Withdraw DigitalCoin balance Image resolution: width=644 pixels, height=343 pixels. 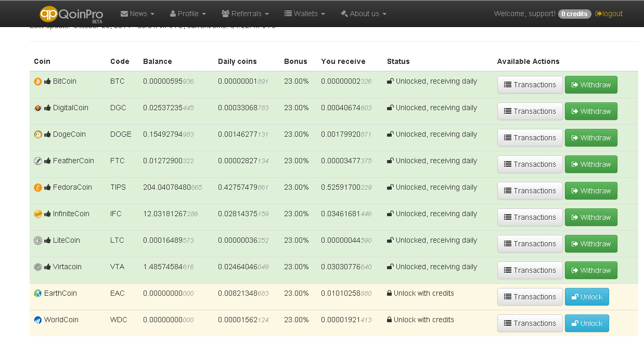591,111
